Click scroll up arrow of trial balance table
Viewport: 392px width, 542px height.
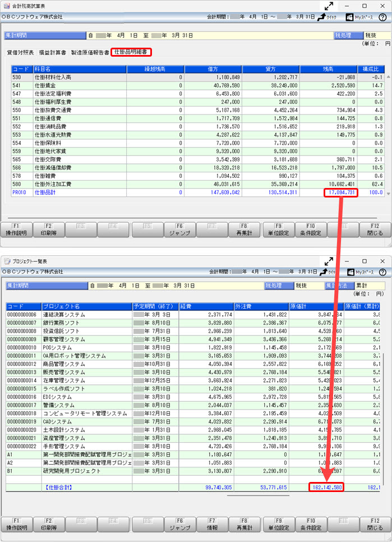388,77
